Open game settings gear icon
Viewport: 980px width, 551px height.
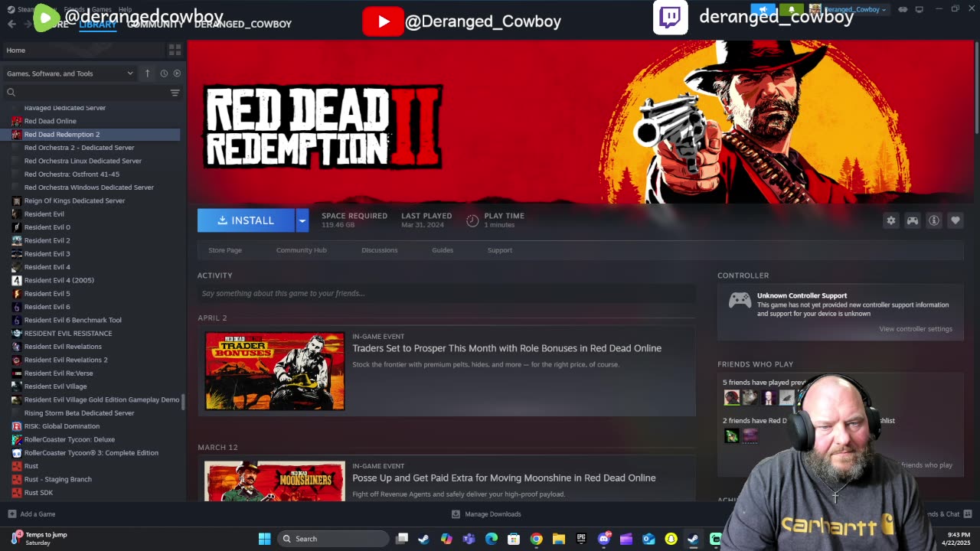[891, 220]
